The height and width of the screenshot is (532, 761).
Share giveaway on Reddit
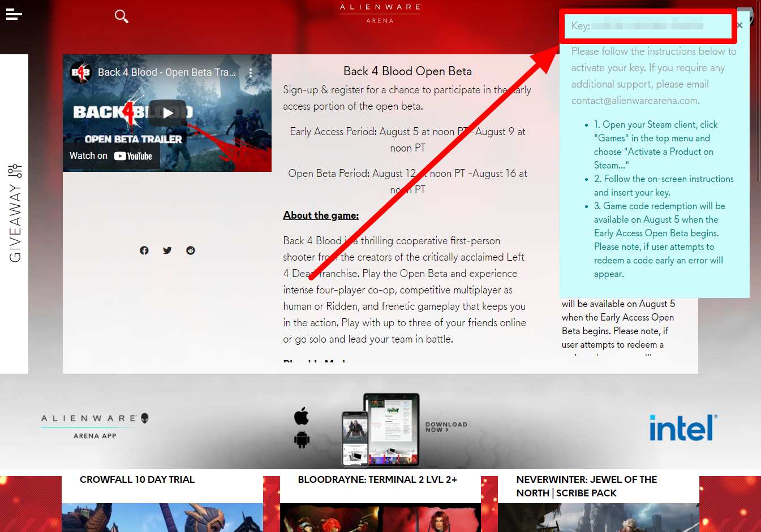[x=191, y=250]
